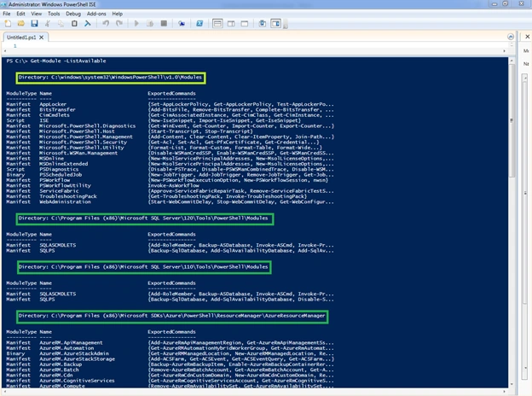This screenshot has width=532, height=396.
Task: Open an existing script file
Action: pos(21,23)
